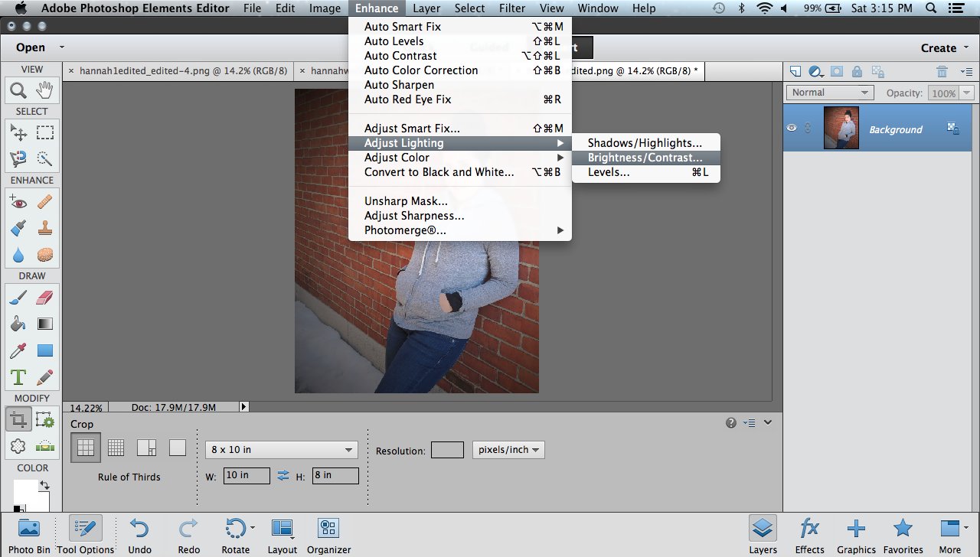
Task: Click Auto Smart Fix menu entry
Action: point(459,27)
